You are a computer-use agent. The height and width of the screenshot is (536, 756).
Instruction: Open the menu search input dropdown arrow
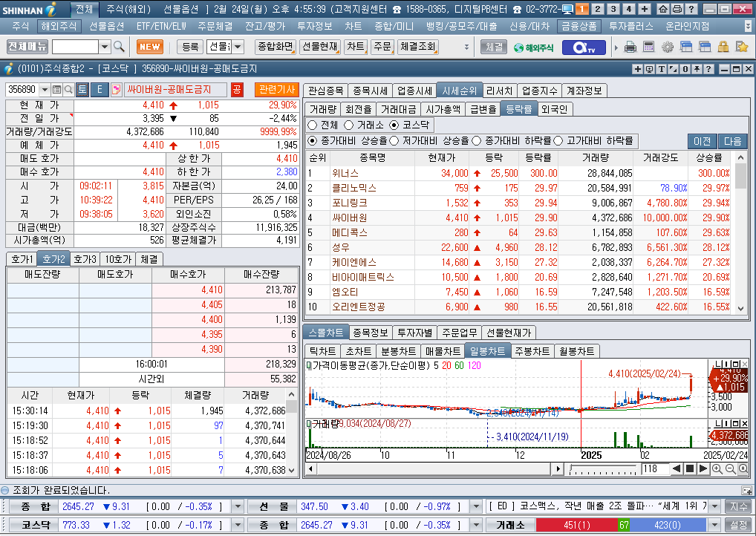[x=105, y=47]
